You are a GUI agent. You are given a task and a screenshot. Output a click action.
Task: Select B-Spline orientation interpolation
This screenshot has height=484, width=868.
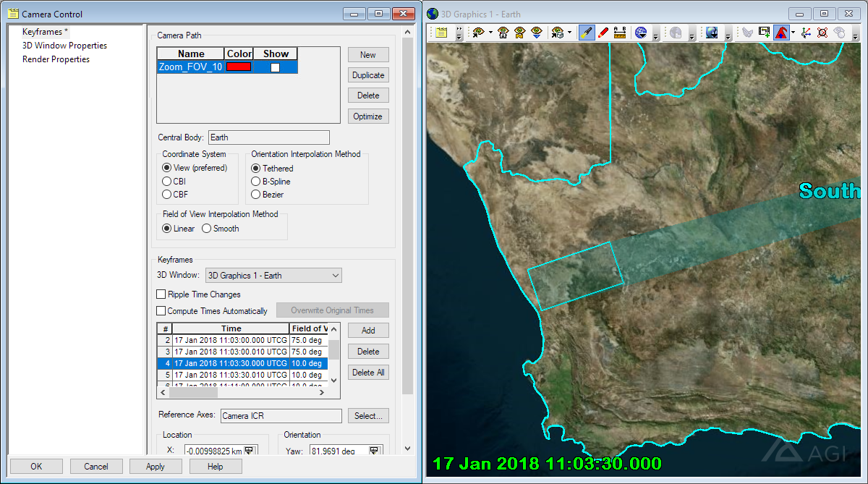(x=256, y=181)
